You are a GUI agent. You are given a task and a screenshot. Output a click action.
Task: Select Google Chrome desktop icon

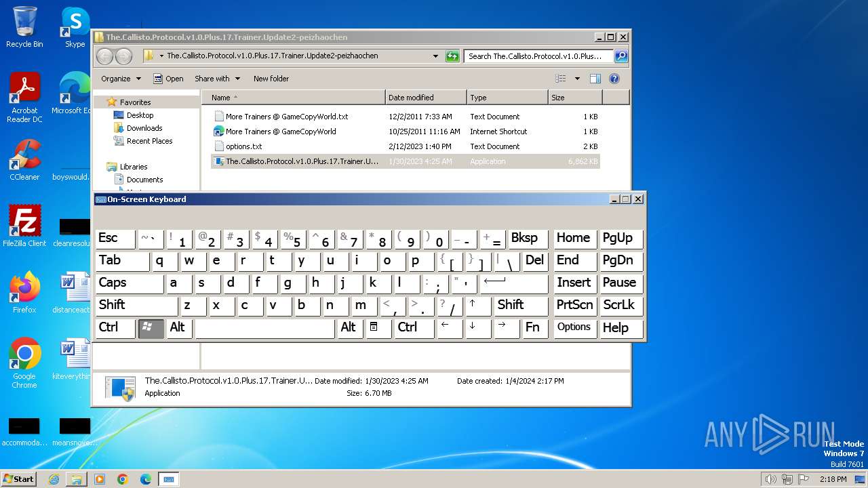pos(24,363)
